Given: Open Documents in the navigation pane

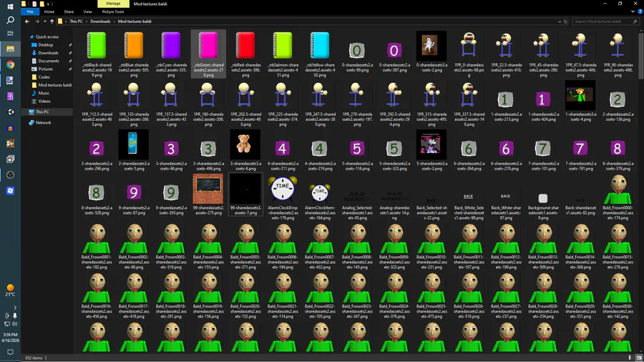Looking at the screenshot, I should (46, 61).
